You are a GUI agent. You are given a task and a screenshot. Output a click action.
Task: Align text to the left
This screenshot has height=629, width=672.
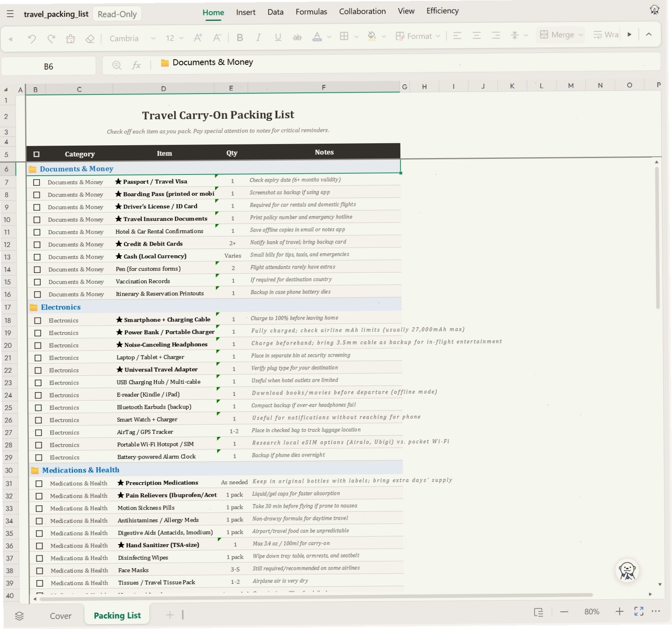tap(457, 36)
